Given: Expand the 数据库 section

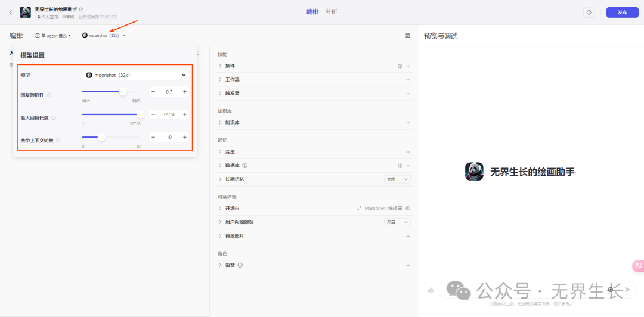Looking at the screenshot, I should (x=220, y=166).
